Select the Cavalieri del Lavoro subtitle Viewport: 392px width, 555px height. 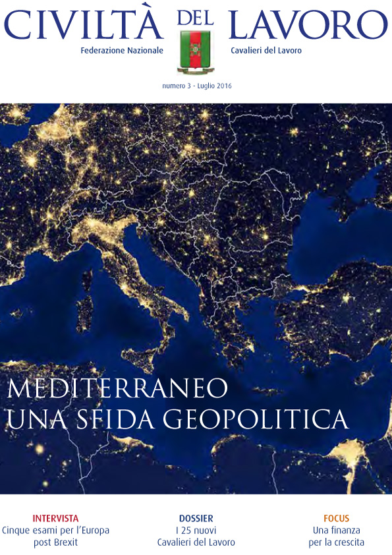tap(266, 50)
